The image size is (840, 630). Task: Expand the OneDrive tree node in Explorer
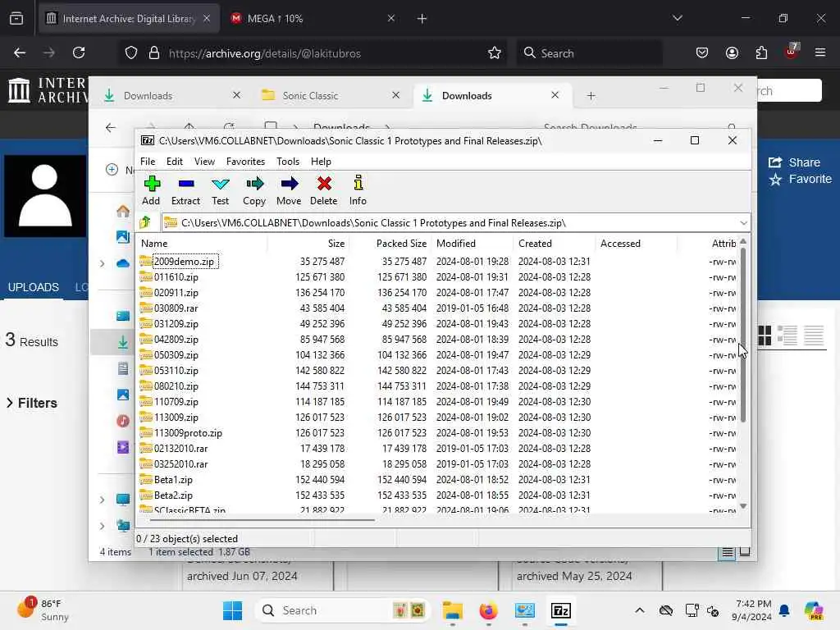click(x=102, y=263)
